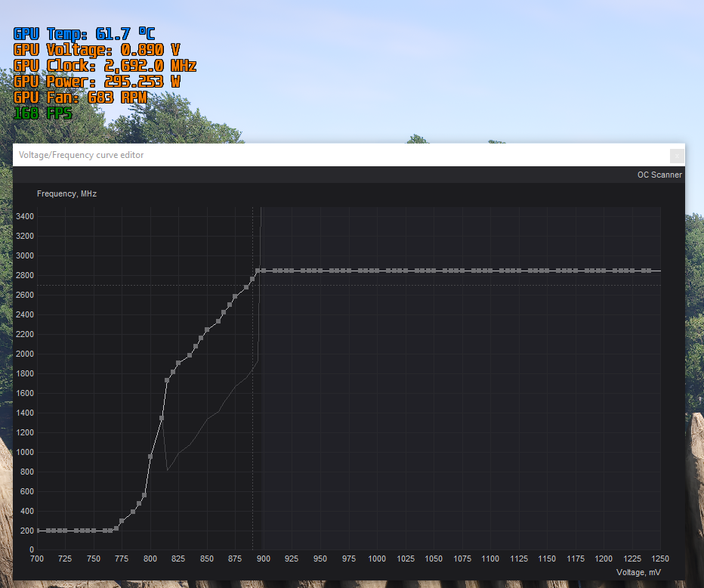
Task: Select the curve point at 890 mV, 2760 MHz
Action: [x=252, y=280]
